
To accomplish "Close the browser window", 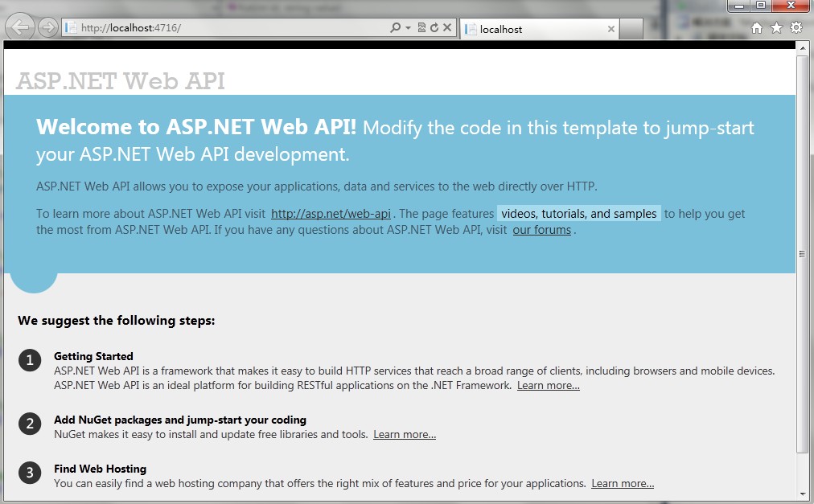I will pyautogui.click(x=791, y=5).
